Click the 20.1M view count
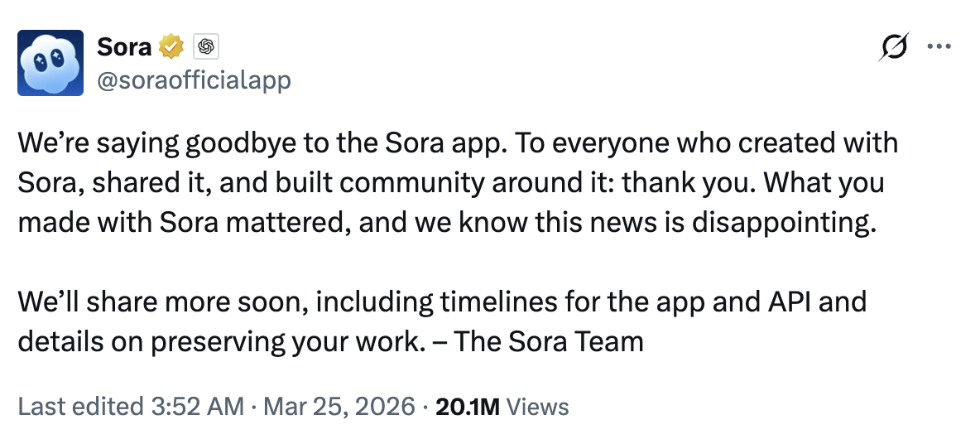This screenshot has width=980, height=444. point(467,407)
